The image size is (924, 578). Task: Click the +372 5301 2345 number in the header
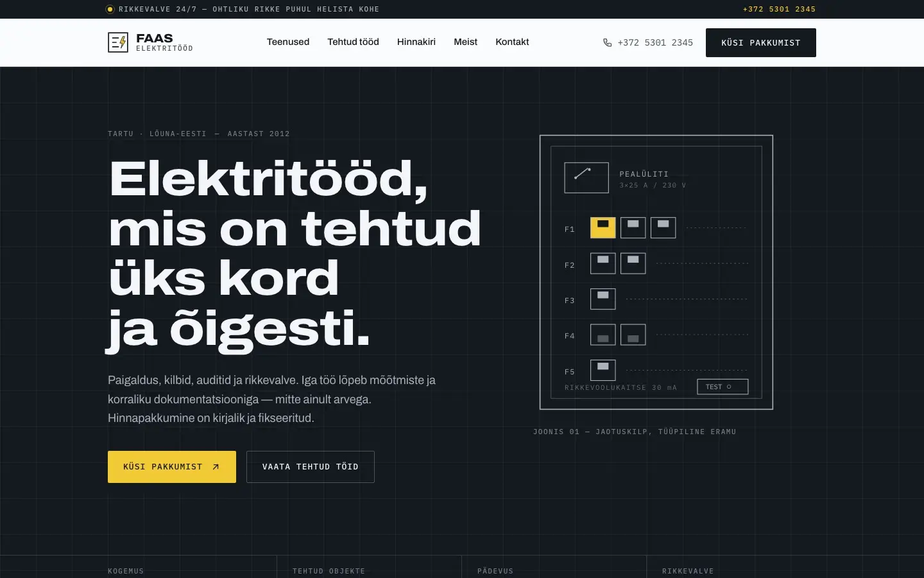(655, 43)
